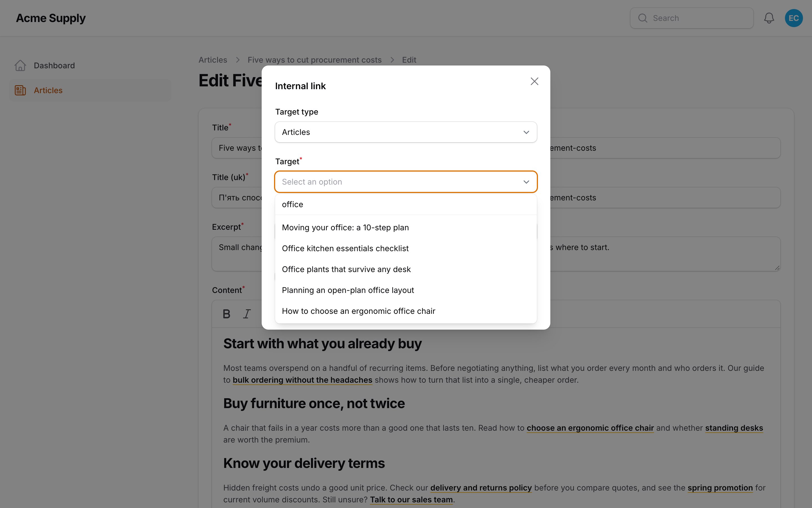Click the Articles newspaper icon

[x=20, y=90]
